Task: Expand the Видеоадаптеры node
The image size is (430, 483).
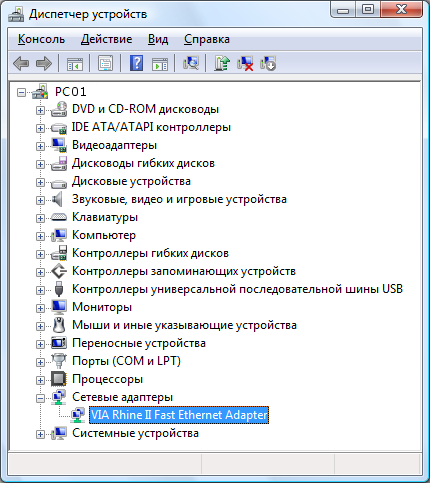Action: (40, 146)
